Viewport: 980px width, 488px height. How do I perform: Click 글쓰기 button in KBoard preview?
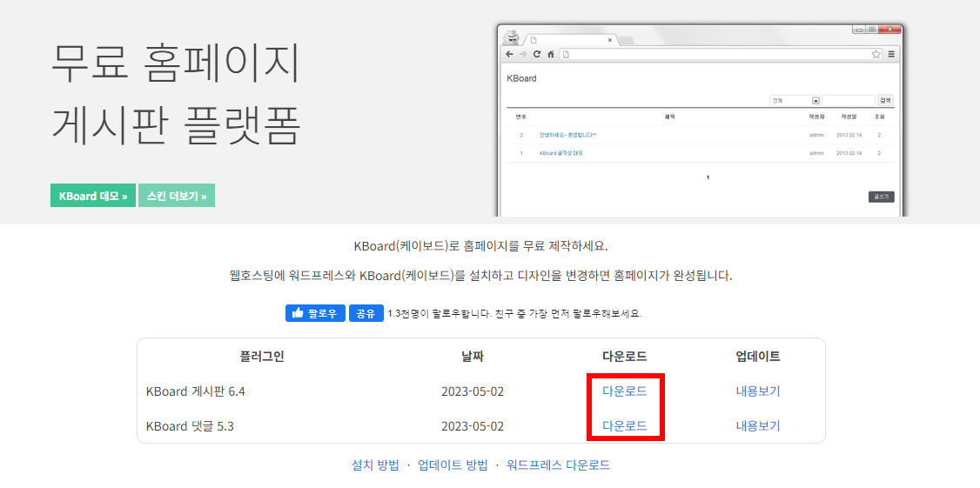882,197
